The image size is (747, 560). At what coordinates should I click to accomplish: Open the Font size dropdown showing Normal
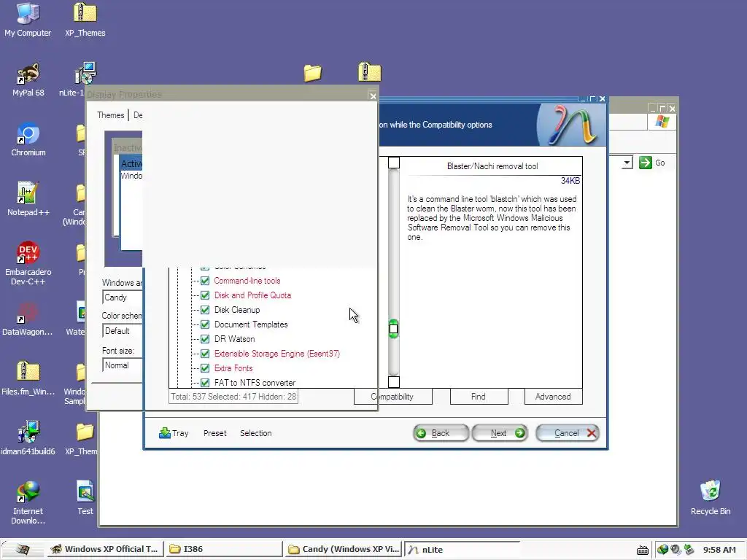click(x=122, y=365)
